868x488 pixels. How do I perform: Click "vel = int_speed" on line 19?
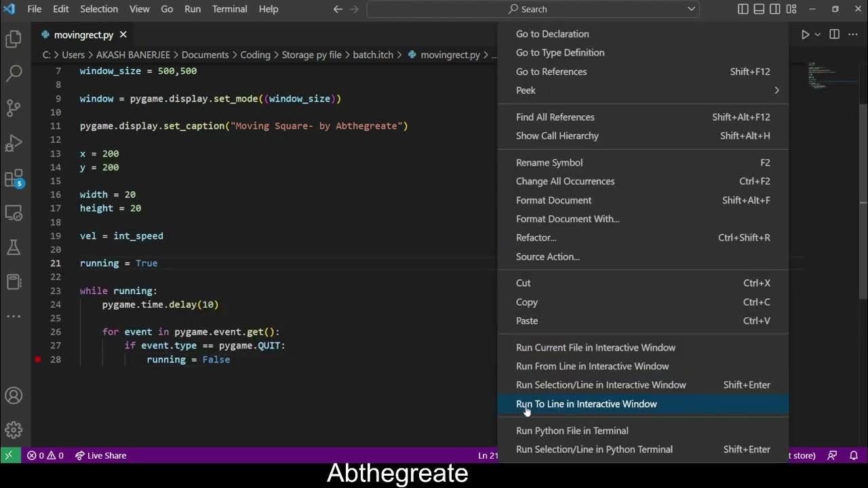[x=121, y=236]
